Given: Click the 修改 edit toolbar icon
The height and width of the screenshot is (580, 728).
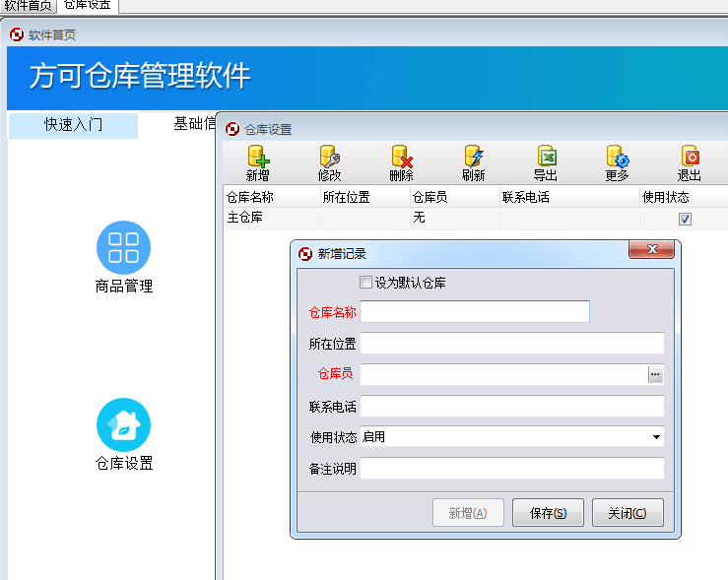Looking at the screenshot, I should [x=330, y=162].
